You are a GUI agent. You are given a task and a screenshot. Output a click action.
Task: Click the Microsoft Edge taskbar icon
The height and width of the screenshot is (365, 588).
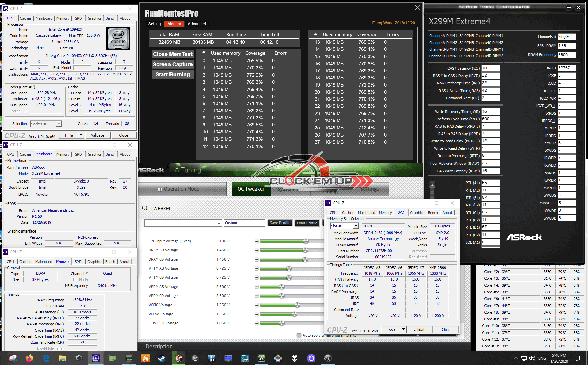click(46, 358)
